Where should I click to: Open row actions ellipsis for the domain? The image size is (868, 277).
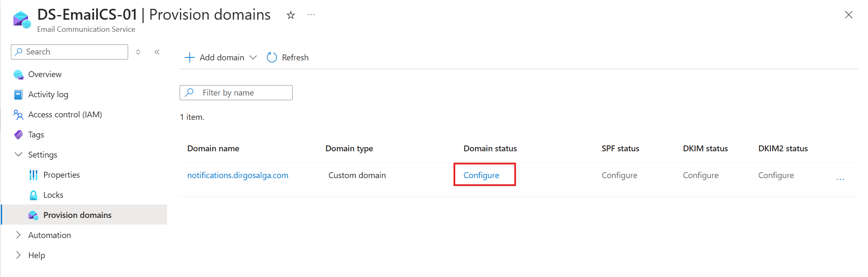coord(840,179)
